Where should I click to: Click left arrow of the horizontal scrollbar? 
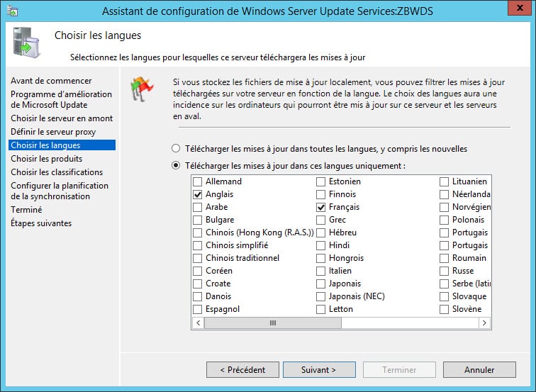pos(198,323)
